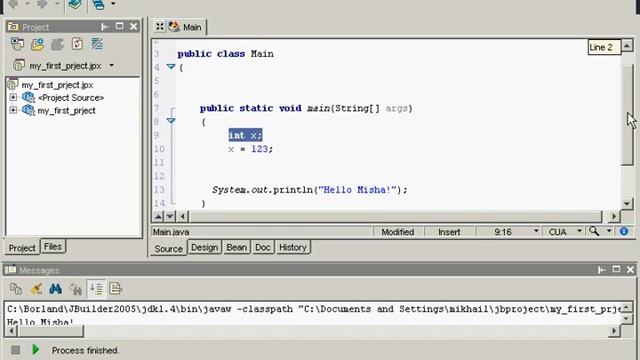Open the CUA keymap dropdown
The width and height of the screenshot is (640, 360).
click(x=579, y=231)
